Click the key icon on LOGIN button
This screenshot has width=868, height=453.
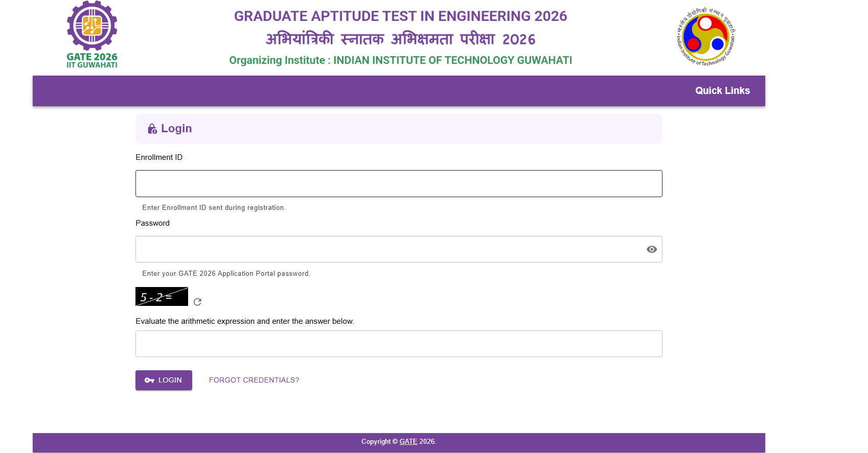tap(149, 380)
